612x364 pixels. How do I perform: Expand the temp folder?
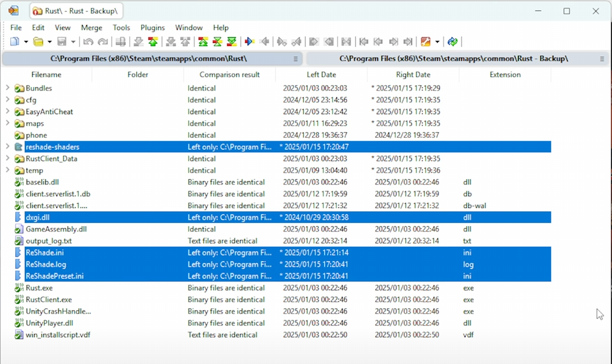point(7,170)
